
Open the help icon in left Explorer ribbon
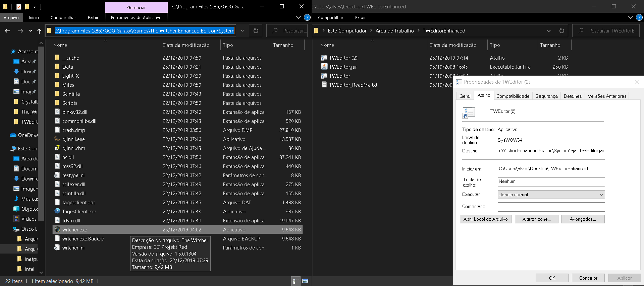coord(307,17)
